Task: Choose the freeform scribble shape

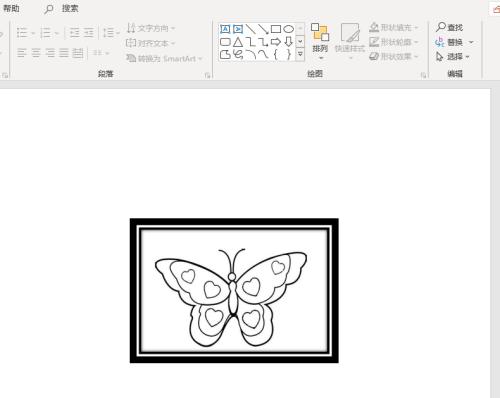Action: coord(238,54)
